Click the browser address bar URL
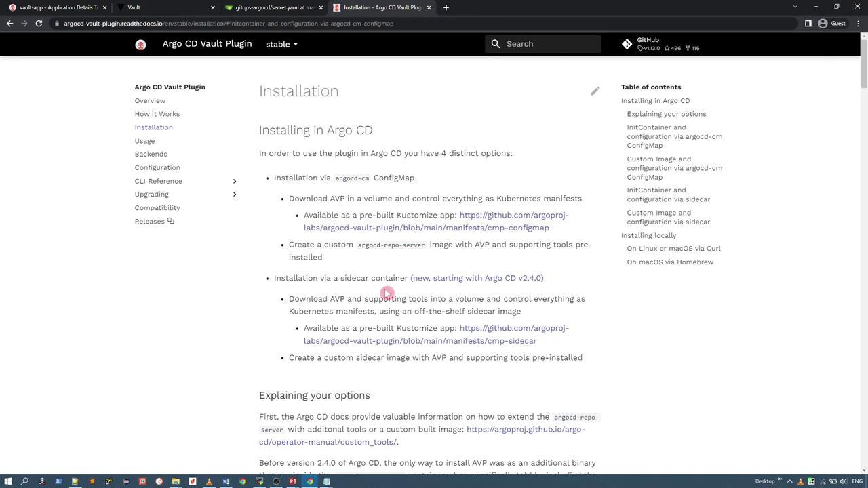 (229, 24)
